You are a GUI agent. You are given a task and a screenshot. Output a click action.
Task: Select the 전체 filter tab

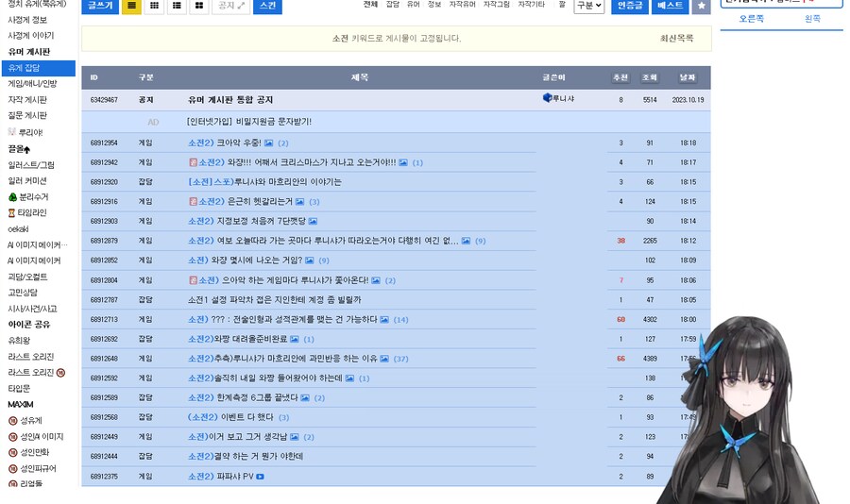coord(370,5)
